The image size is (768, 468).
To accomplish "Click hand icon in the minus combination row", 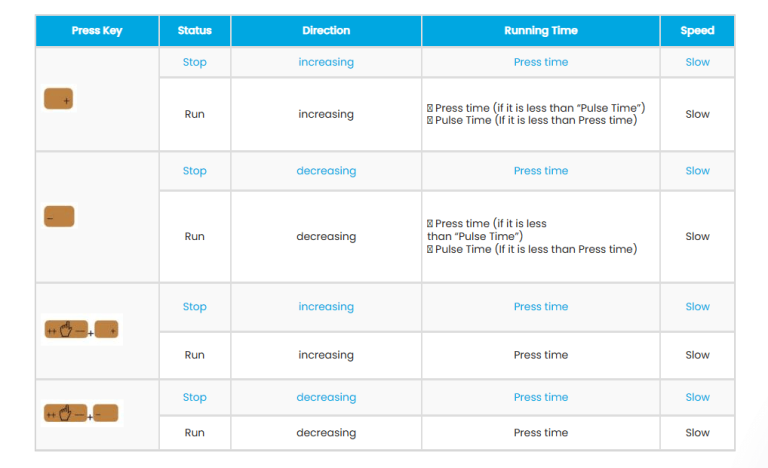I will (66, 413).
